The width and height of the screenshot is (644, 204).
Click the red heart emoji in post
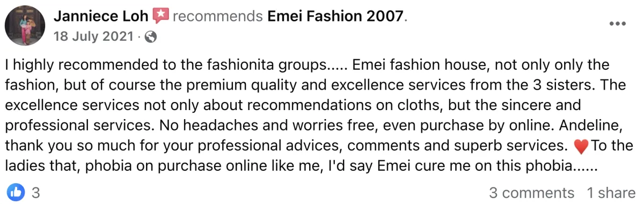(582, 147)
